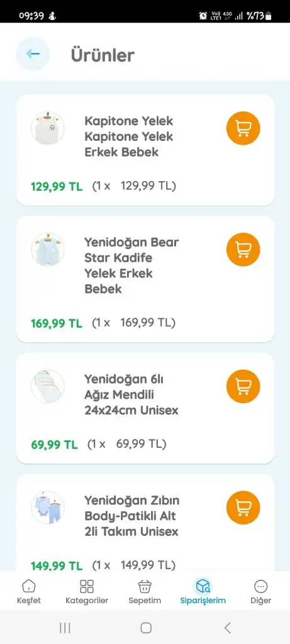Screen dimensions: 290x644
Task: Open the Kapitone Yelek Erkek Bebek title
Action: pyautogui.click(x=129, y=136)
